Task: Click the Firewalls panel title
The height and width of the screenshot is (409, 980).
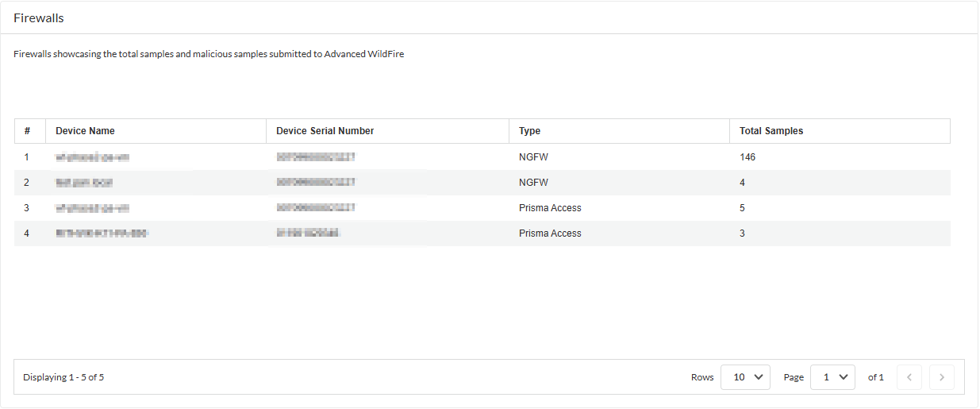Action: (x=39, y=17)
